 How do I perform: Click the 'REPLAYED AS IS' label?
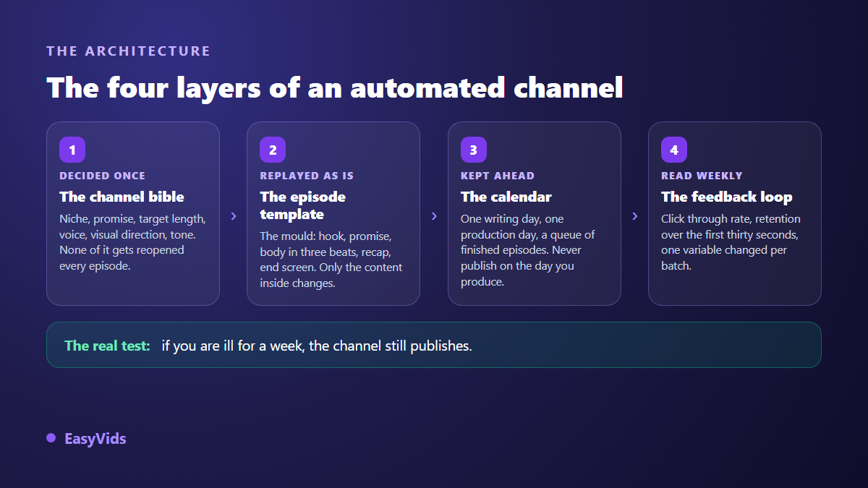(307, 176)
